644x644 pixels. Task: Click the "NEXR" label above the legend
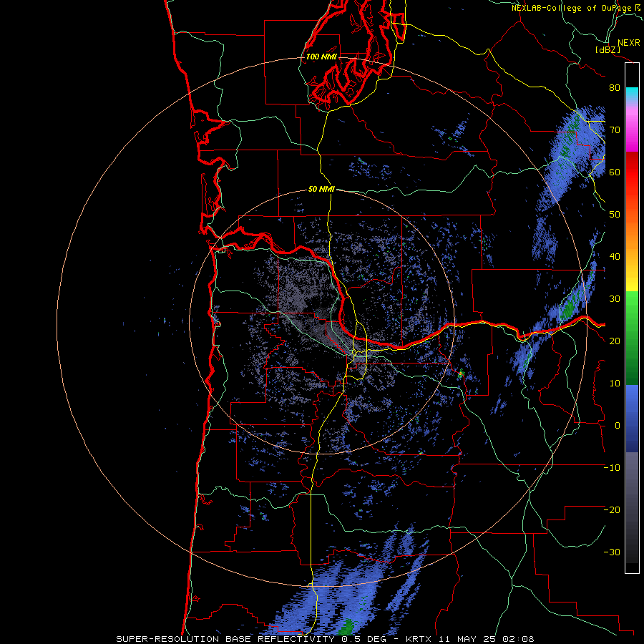(x=629, y=43)
